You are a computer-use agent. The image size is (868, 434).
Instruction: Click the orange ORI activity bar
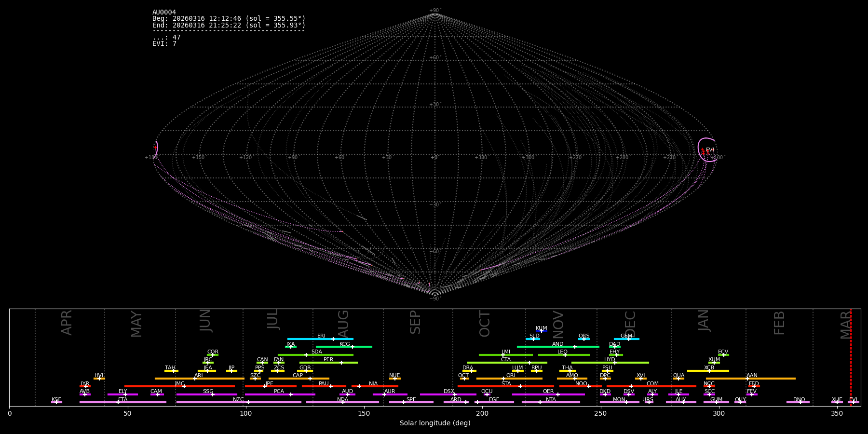pos(509,379)
